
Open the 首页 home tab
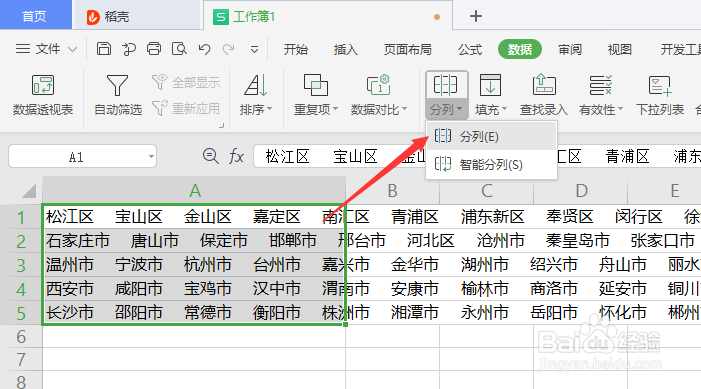click(35, 16)
